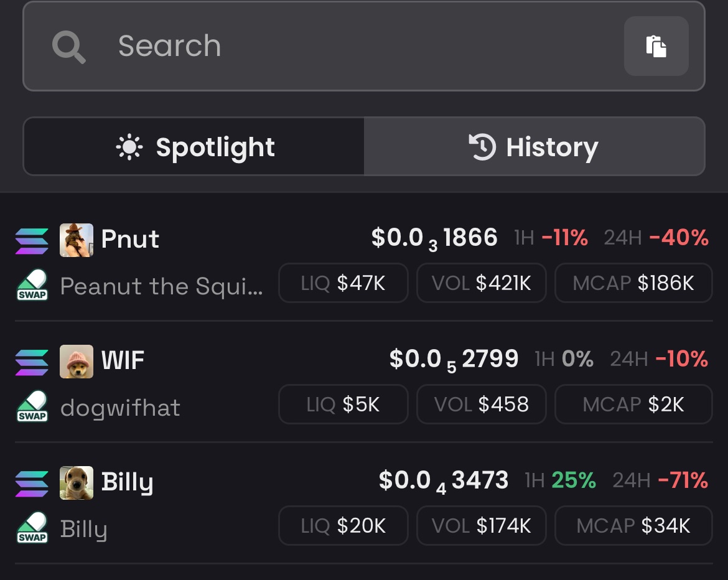Select the Billy VOL $174K badge
Viewport: 728px width, 580px height.
482,526
